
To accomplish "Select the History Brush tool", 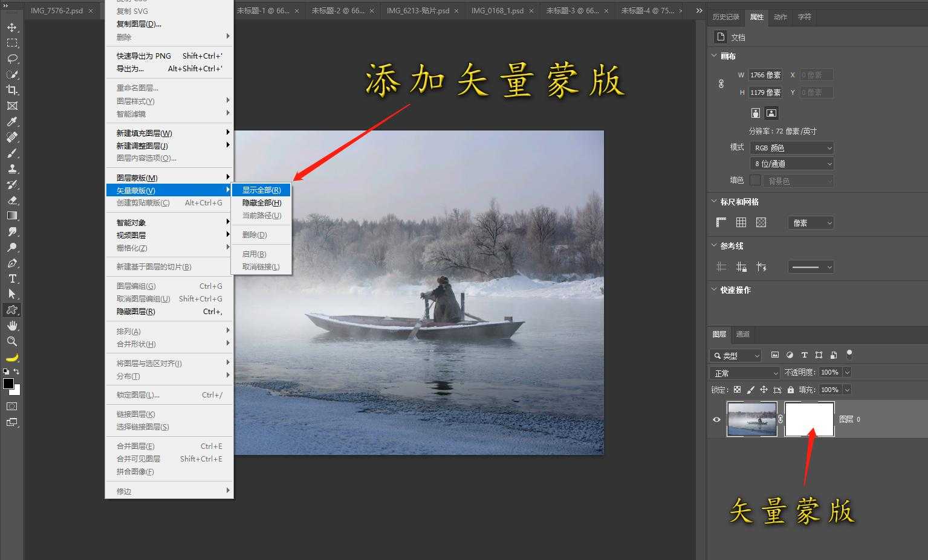I will click(12, 184).
